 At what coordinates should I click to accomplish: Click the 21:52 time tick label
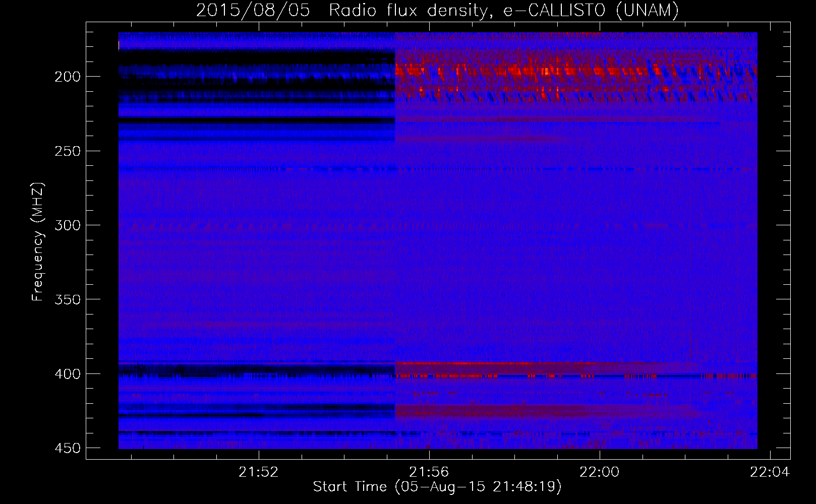[259, 472]
